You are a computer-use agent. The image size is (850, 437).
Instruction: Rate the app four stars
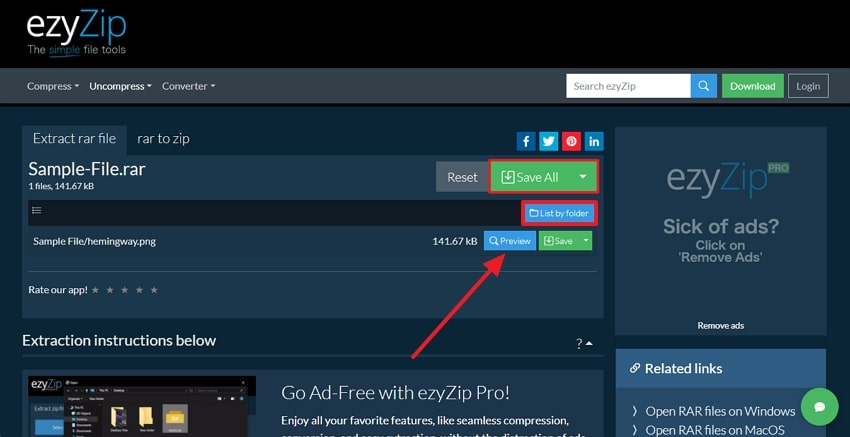(139, 290)
